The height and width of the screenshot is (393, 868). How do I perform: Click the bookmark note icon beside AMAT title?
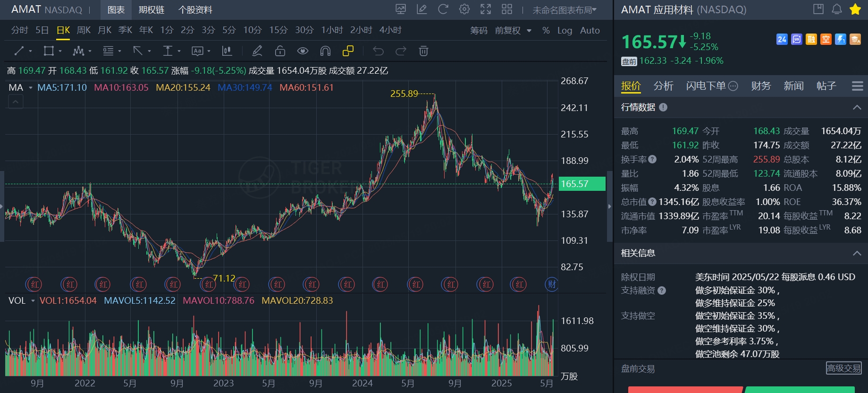818,9
